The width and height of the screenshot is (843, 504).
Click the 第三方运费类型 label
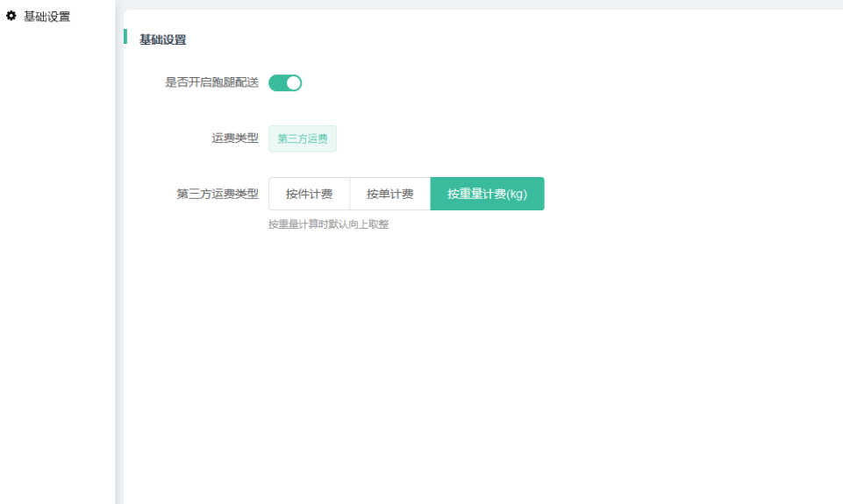[x=218, y=194]
